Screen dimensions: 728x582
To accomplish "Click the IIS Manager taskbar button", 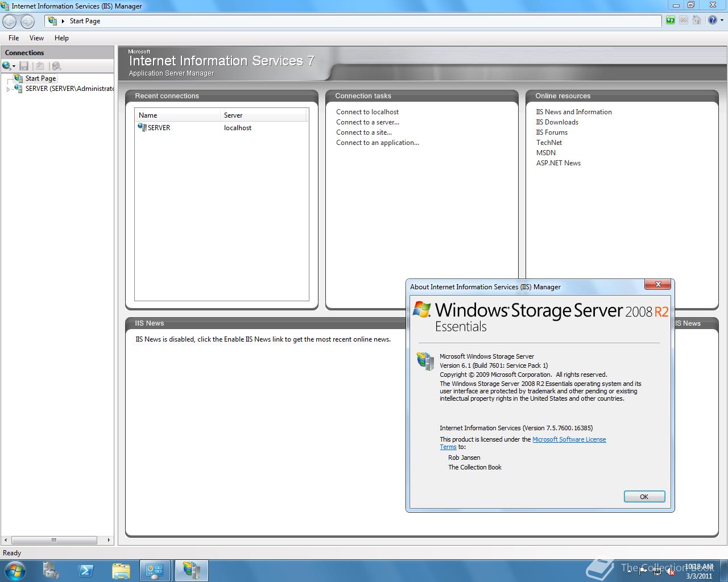I will click(x=191, y=571).
